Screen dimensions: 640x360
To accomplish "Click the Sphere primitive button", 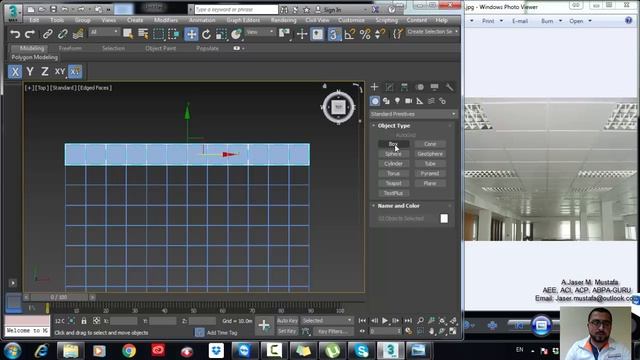I will click(x=393, y=154).
